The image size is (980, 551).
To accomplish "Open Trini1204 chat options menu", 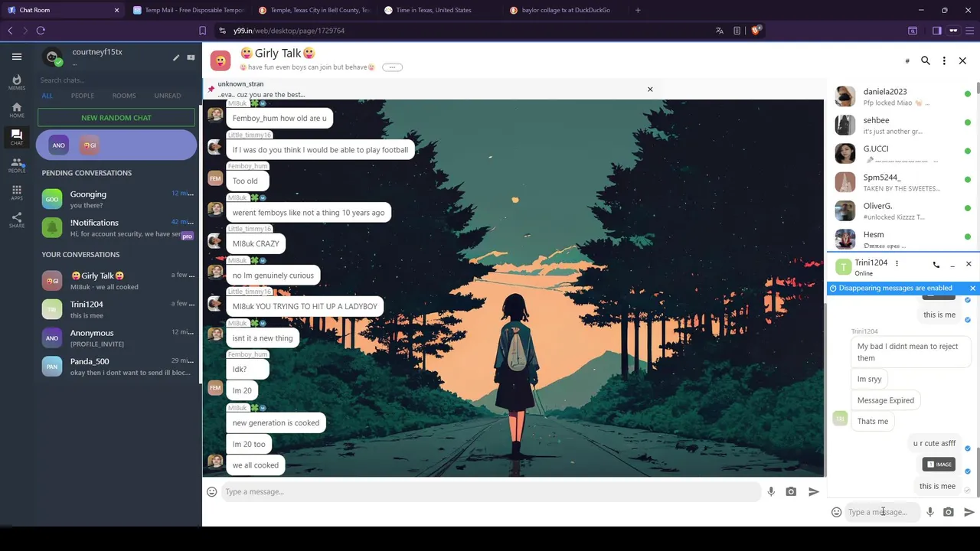I will point(897,263).
